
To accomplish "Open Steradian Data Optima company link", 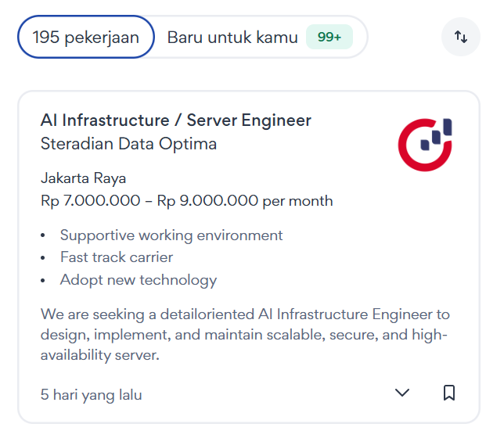I will [128, 144].
